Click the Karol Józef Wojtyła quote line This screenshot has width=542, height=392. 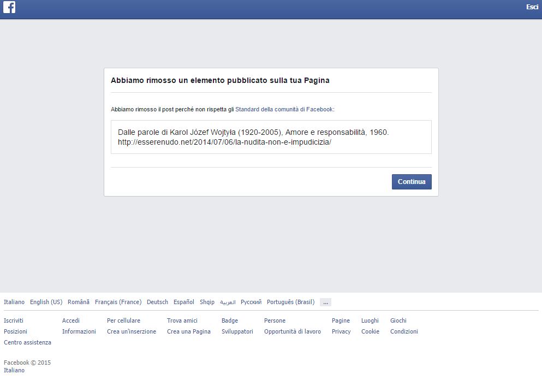[x=253, y=132]
